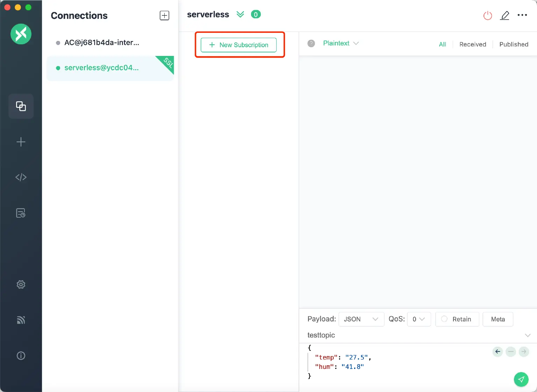Click the edit connection pencil icon
Image resolution: width=537 pixels, height=392 pixels.
504,15
